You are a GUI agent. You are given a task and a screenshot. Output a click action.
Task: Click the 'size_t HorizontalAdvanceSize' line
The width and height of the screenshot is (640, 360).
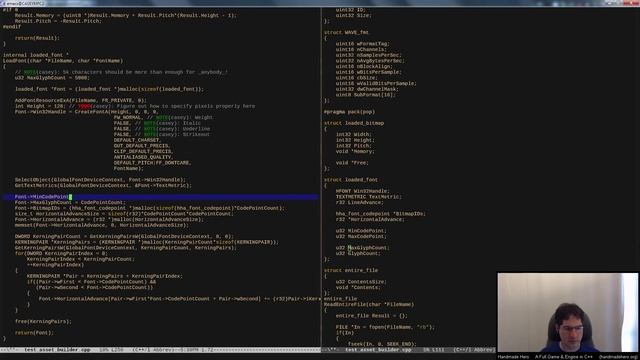point(124,214)
